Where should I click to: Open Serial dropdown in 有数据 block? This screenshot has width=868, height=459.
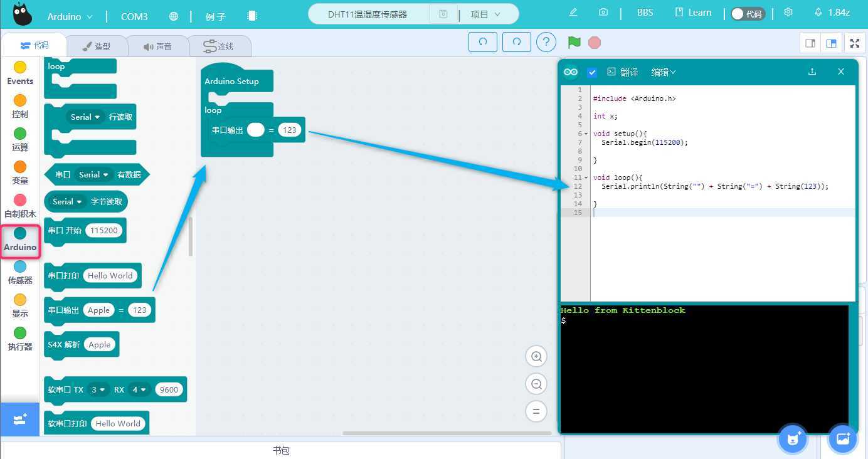(94, 174)
